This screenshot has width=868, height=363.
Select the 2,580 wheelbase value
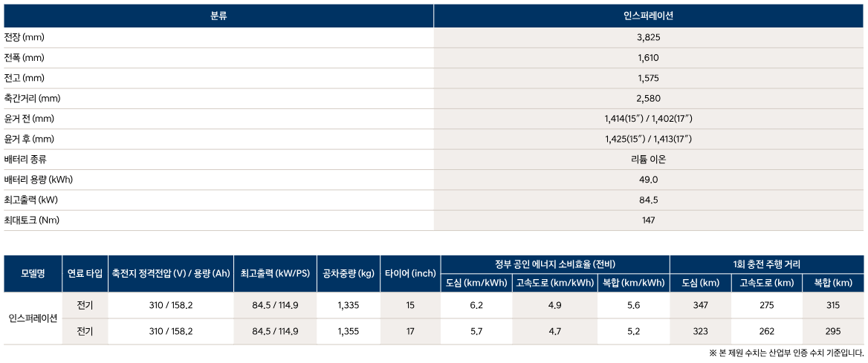tap(649, 99)
